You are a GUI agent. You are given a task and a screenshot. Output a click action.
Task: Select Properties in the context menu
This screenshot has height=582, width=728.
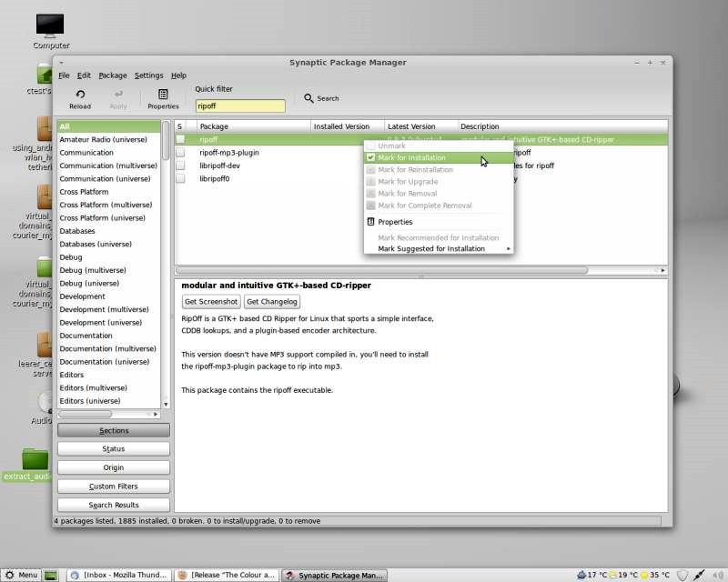[x=439, y=222]
